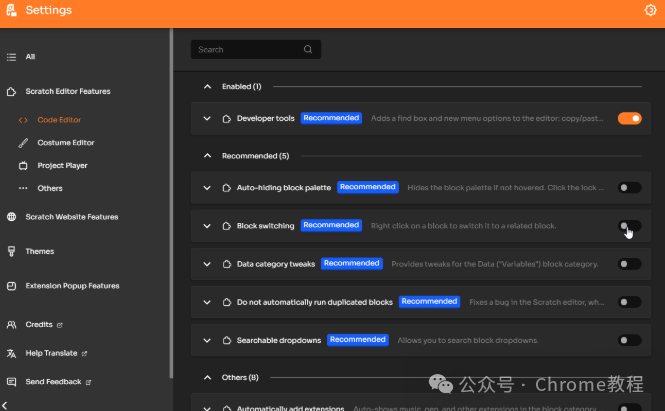The height and width of the screenshot is (411, 665).
Task: Click external link icon next to Credits
Action: click(x=60, y=325)
